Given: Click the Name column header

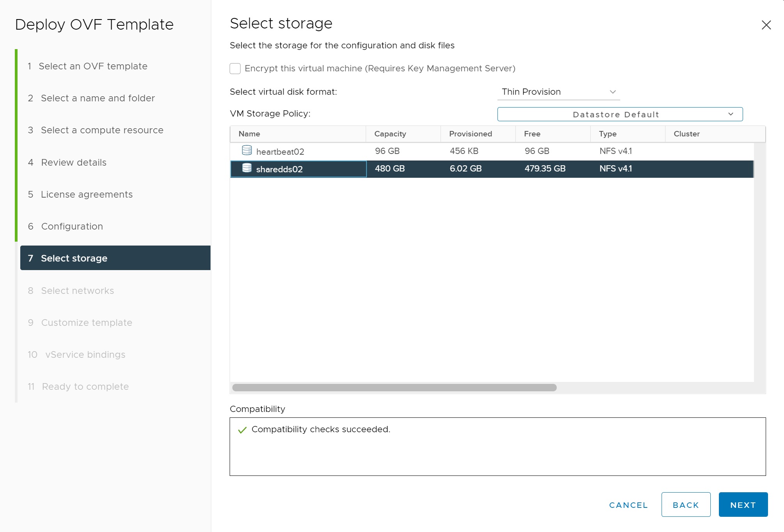Looking at the screenshot, I should tap(249, 134).
